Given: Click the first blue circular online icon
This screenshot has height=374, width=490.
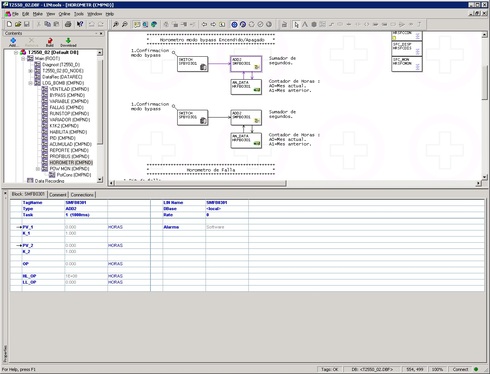Looking at the screenshot, I should pyautogui.click(x=234, y=24).
